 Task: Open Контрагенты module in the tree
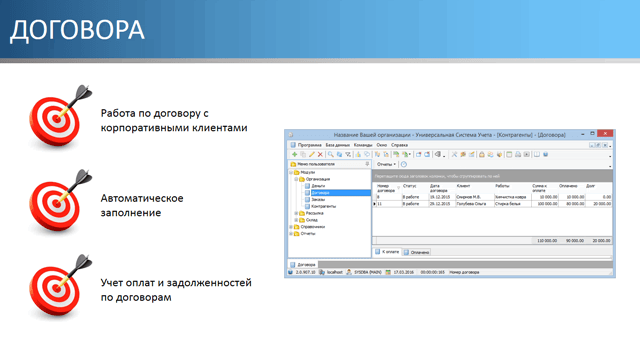point(324,206)
